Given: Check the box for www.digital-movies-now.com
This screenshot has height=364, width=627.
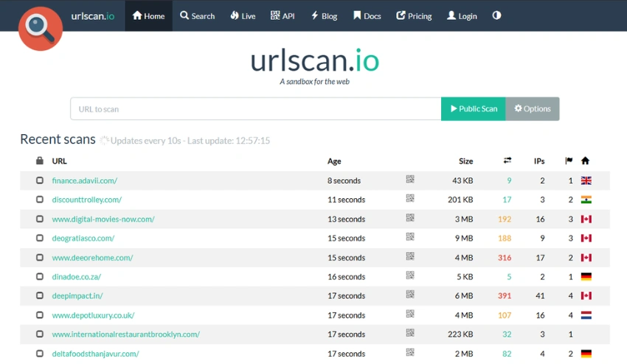Looking at the screenshot, I should [x=40, y=219].
